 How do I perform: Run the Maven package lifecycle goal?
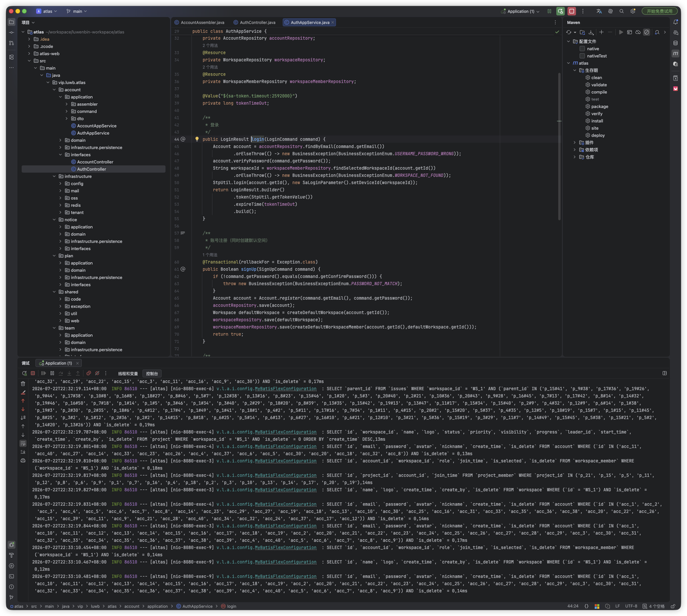[599, 107]
